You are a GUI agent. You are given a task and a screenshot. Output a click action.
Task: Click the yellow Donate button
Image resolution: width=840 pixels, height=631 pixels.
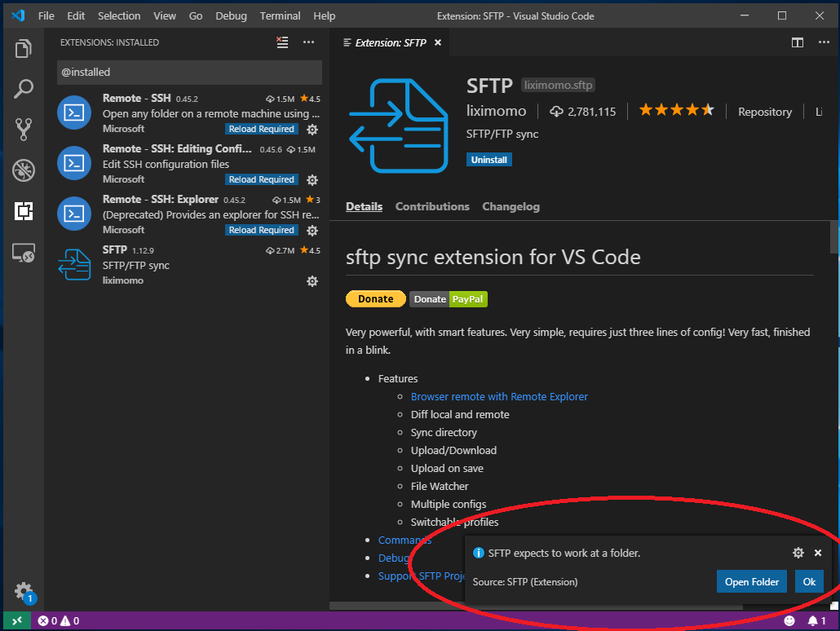click(x=375, y=299)
